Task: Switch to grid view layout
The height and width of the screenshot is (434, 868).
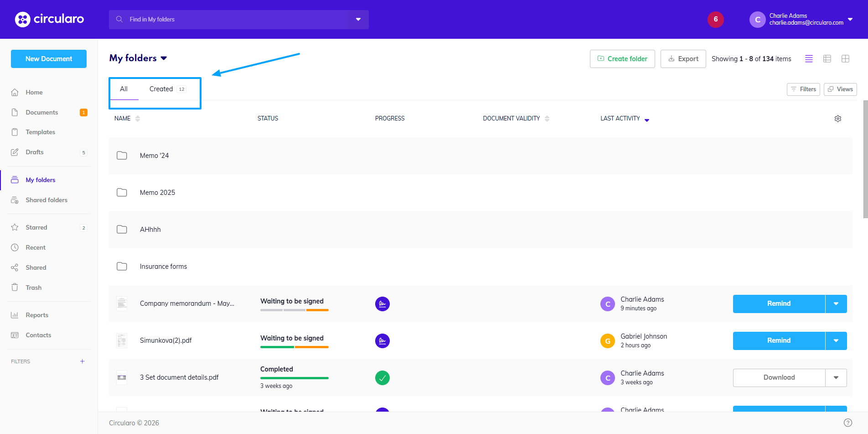Action: click(845, 59)
